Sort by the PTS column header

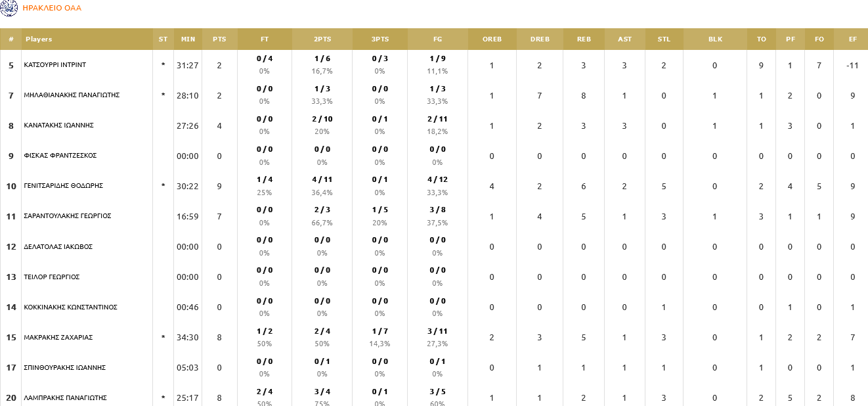coord(219,39)
